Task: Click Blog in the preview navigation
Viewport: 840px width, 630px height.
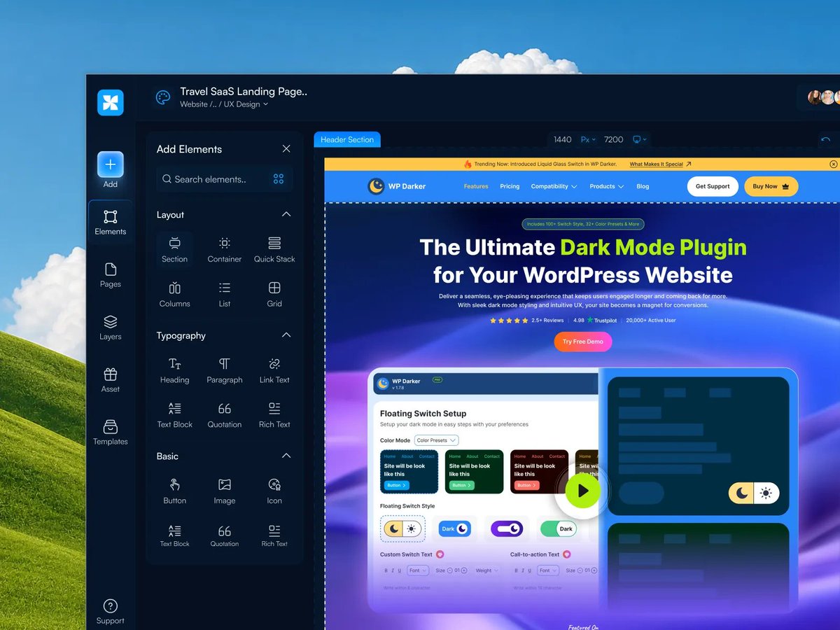Action: coord(643,186)
